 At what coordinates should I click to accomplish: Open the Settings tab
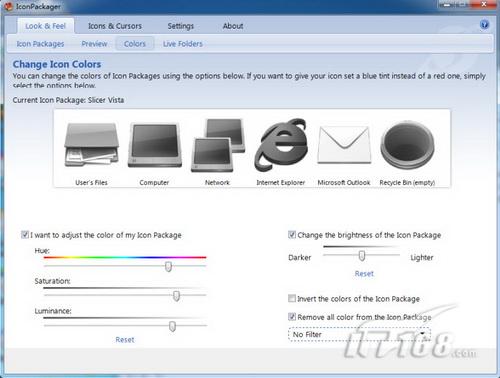(x=180, y=26)
